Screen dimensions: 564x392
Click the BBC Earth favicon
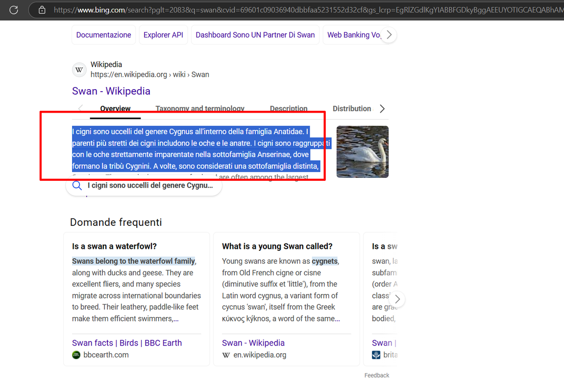point(76,355)
